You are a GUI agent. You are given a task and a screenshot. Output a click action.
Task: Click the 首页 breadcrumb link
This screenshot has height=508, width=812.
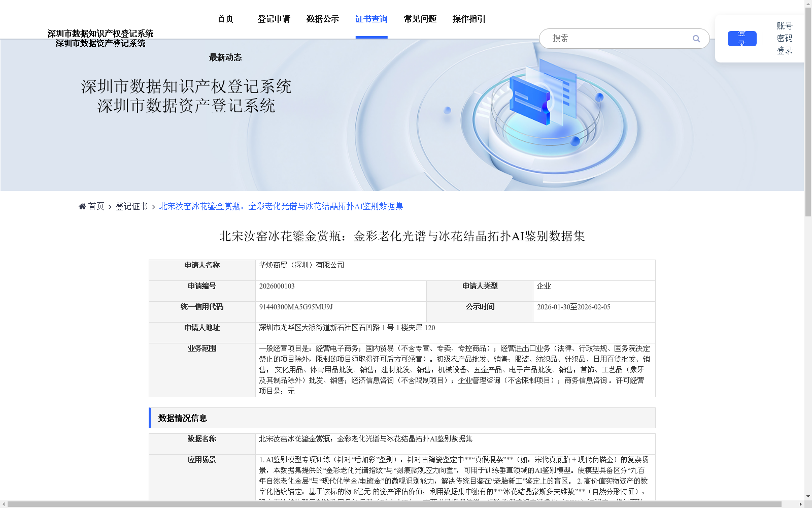point(96,206)
